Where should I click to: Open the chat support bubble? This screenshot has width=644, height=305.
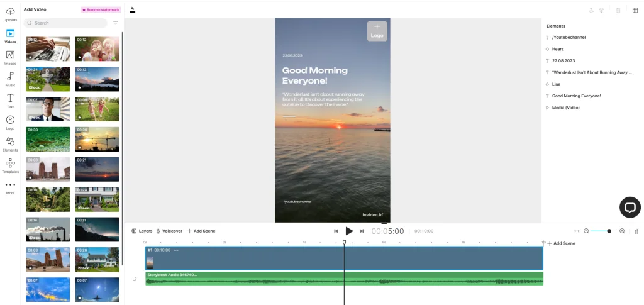click(630, 208)
